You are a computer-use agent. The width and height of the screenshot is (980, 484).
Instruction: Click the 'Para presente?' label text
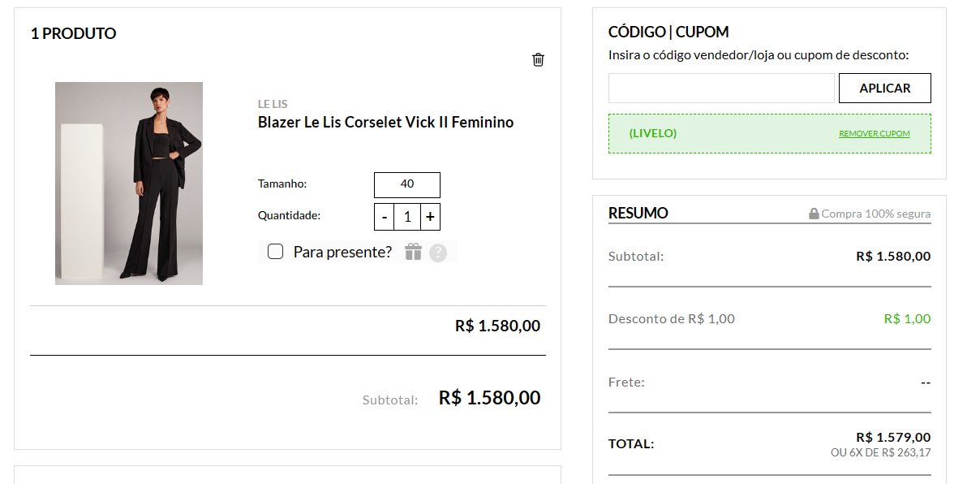(x=342, y=252)
